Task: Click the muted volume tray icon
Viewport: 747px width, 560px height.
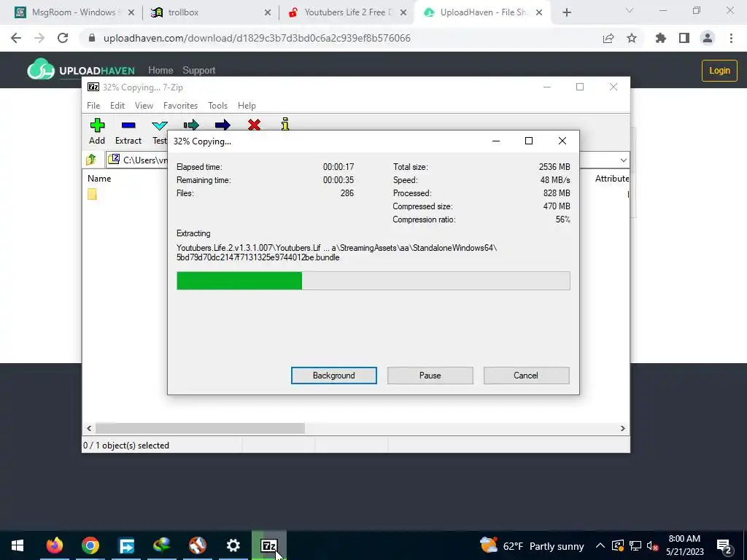Action: point(652,545)
